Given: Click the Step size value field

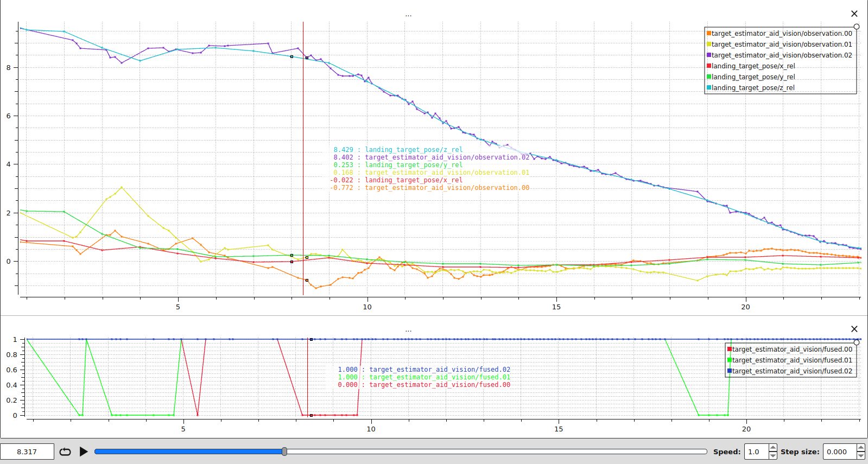Looking at the screenshot, I should (840, 452).
